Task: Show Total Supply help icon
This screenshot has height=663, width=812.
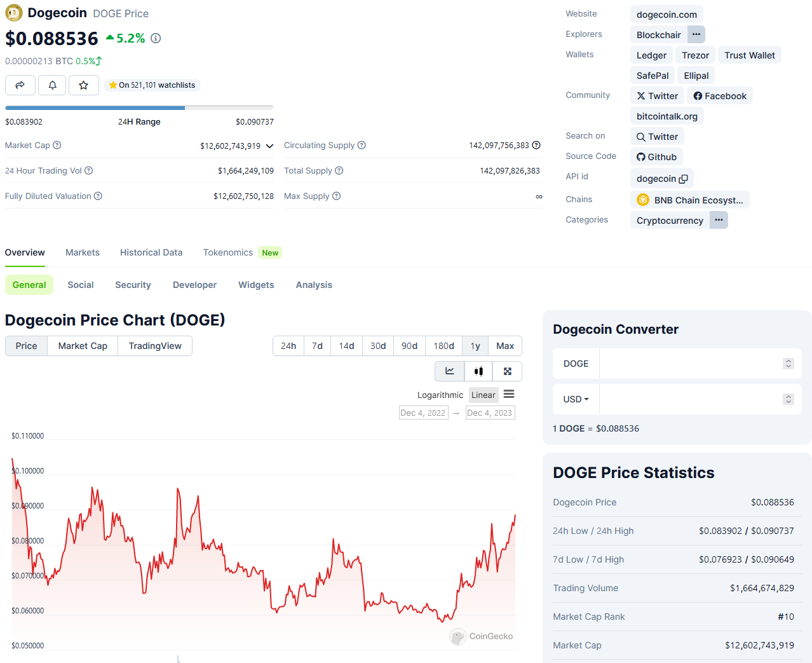Action: pyautogui.click(x=339, y=171)
